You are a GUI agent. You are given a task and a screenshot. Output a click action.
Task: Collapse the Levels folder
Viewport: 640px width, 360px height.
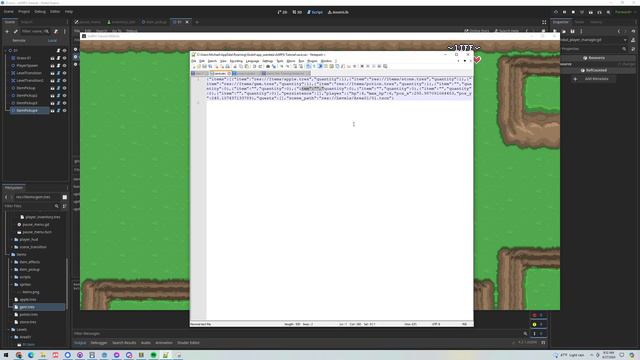click(x=9, y=329)
